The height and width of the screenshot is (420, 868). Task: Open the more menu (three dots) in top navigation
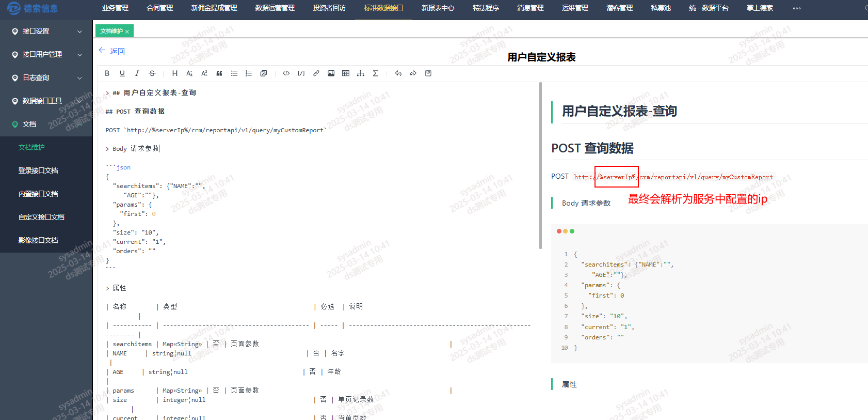pos(797,8)
